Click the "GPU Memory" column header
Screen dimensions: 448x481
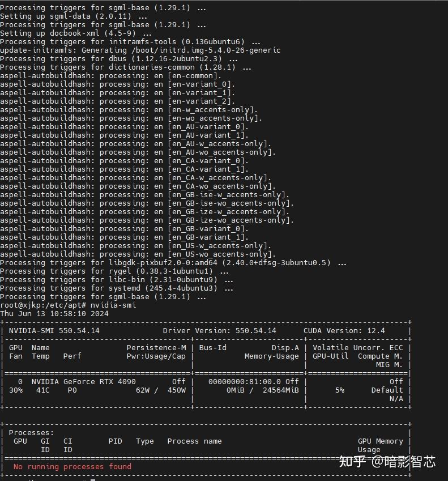380,441
